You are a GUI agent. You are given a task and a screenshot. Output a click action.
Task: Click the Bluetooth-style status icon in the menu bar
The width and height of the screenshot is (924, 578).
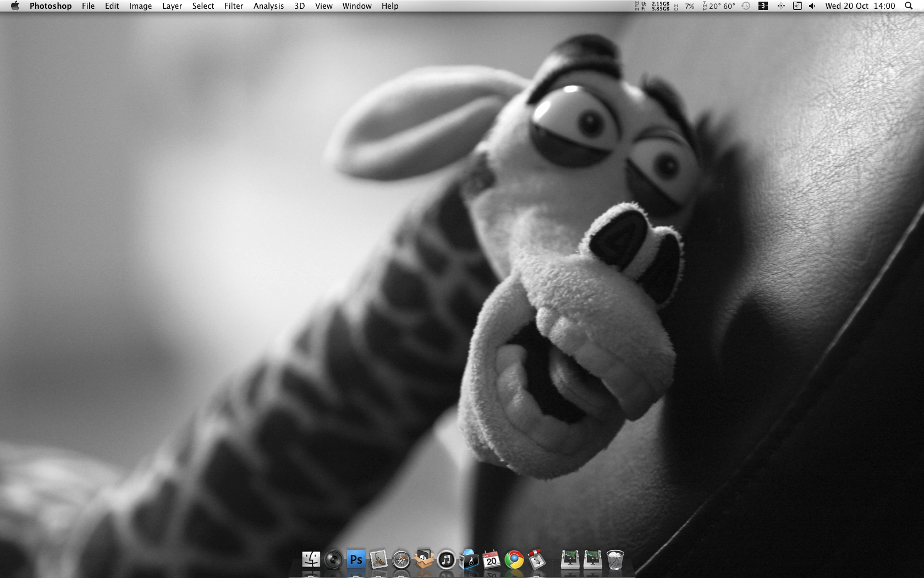pyautogui.click(x=780, y=6)
